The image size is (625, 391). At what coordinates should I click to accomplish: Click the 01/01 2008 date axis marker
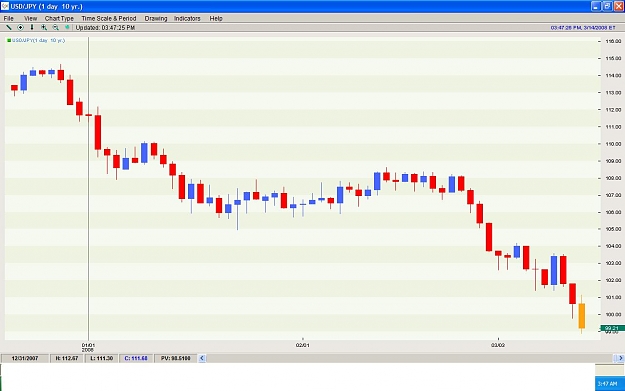[x=88, y=347]
